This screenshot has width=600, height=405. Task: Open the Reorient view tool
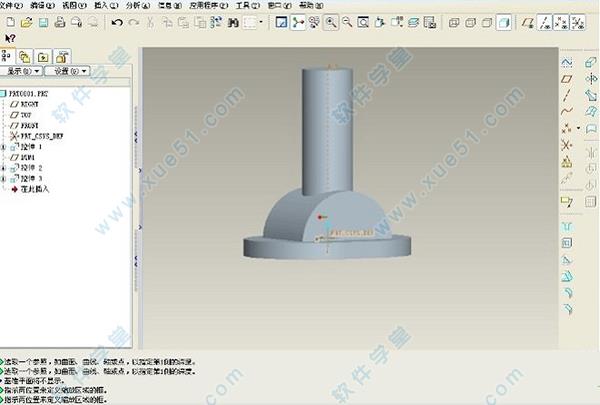coord(379,23)
